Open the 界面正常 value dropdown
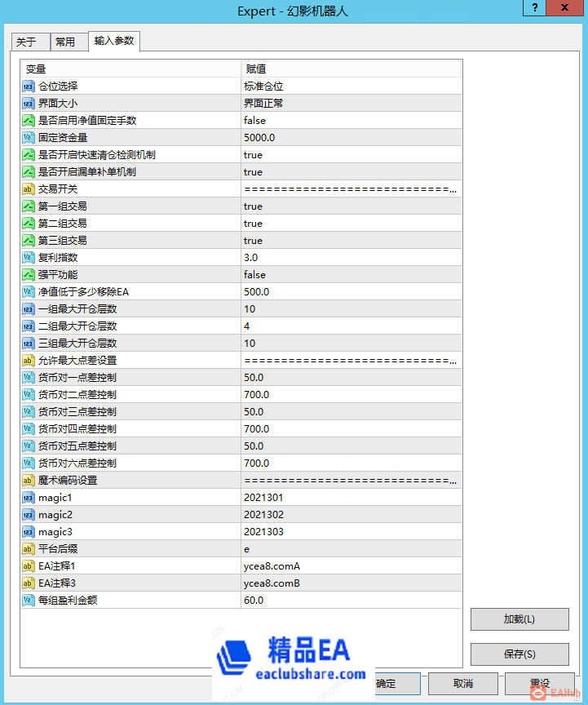Screen dimensions: 588x705 pos(351,104)
